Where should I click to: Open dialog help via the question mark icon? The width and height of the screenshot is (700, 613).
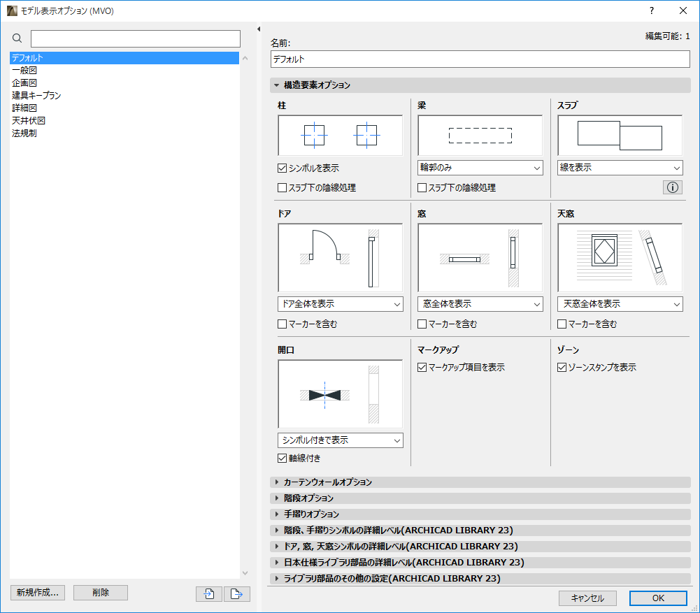pos(651,10)
